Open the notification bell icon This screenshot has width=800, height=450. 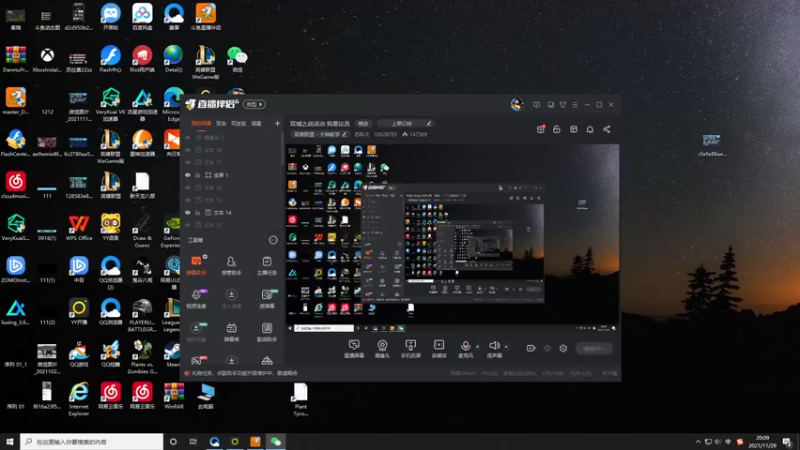click(x=590, y=129)
